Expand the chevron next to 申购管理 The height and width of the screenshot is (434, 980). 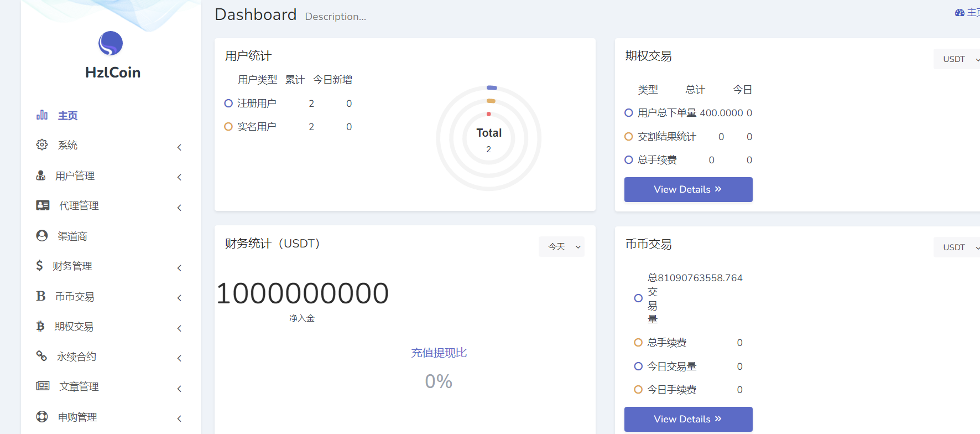tap(179, 418)
